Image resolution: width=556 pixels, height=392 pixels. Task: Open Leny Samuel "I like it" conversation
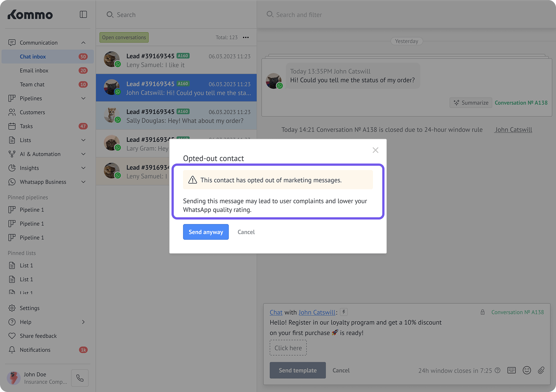(x=176, y=60)
